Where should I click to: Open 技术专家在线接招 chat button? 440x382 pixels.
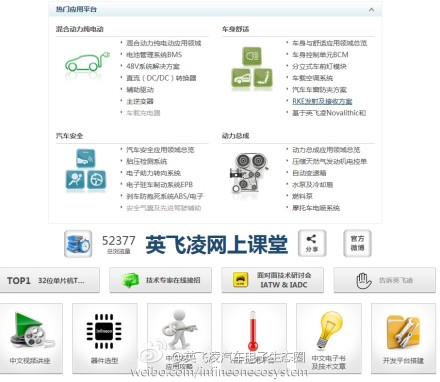pos(160,280)
